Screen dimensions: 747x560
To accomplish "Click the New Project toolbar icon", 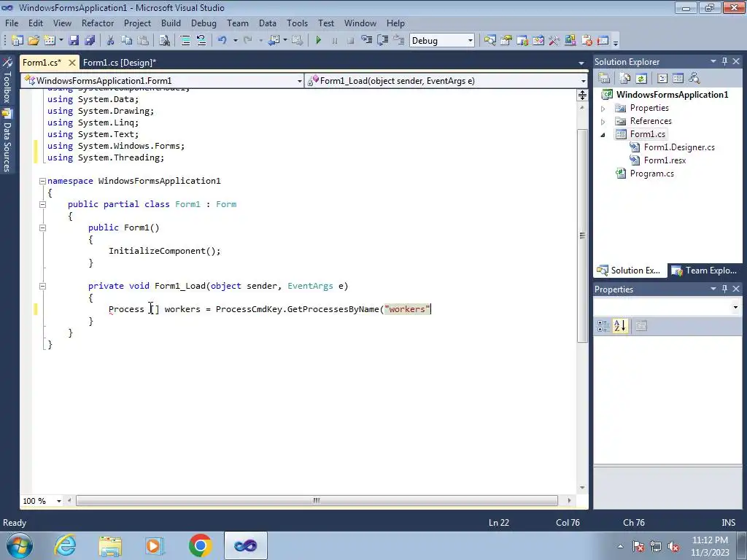I will 18,41.
